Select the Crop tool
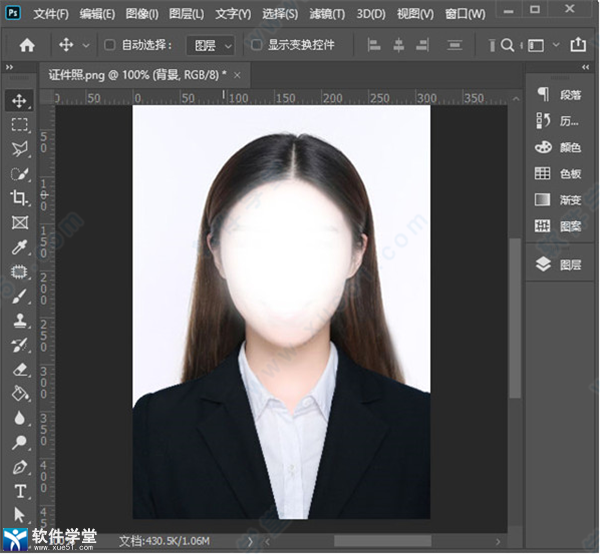The image size is (600, 554). pos(19,198)
